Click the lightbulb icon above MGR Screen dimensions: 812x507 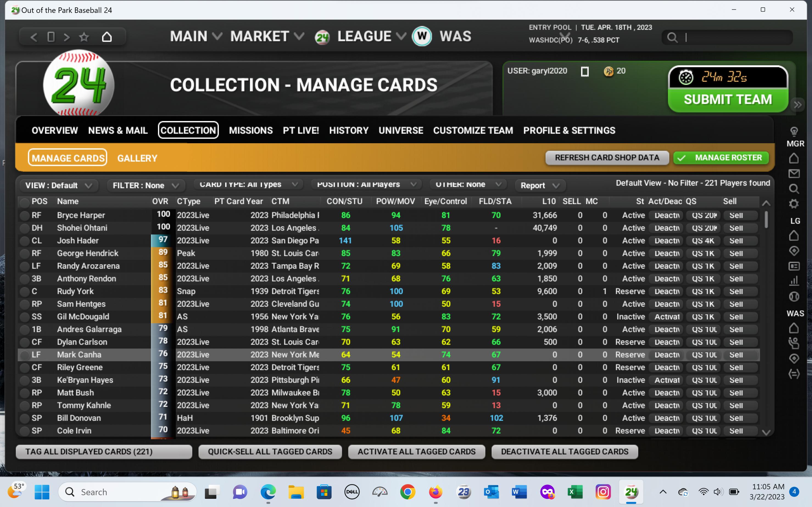(x=794, y=131)
